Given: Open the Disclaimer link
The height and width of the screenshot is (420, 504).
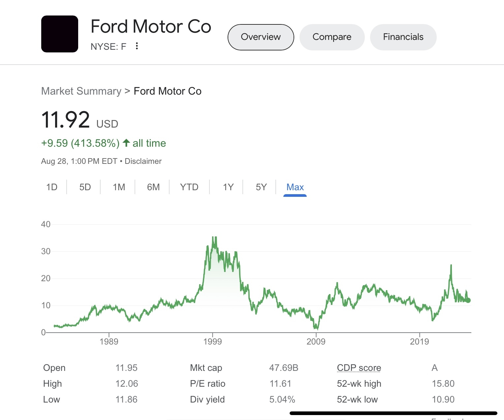Looking at the screenshot, I should coord(143,161).
